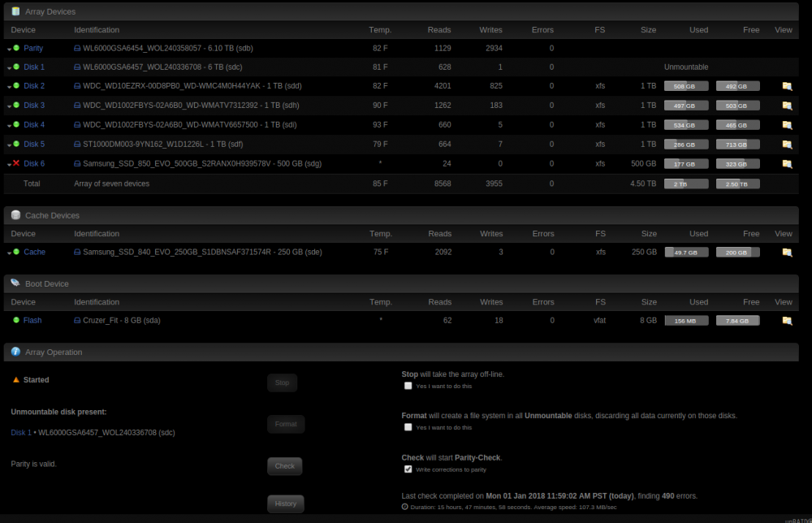Expand the Disk 2 device arrow menu
The image size is (812, 523).
(9, 87)
